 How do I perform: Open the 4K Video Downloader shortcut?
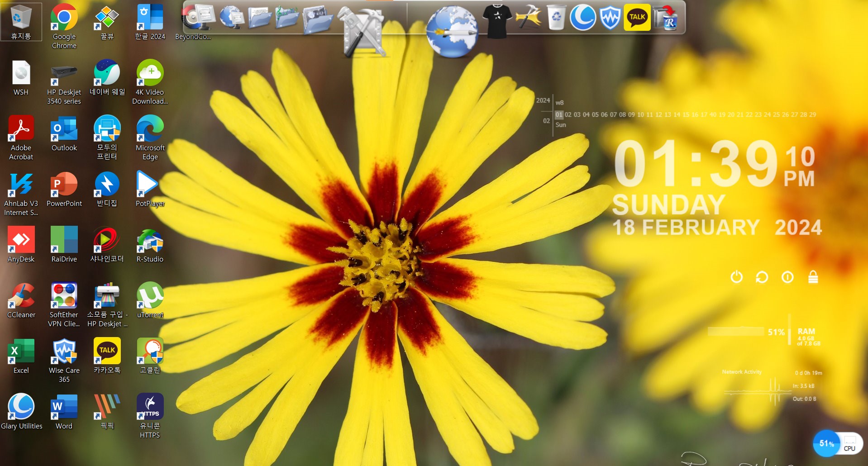(x=150, y=82)
